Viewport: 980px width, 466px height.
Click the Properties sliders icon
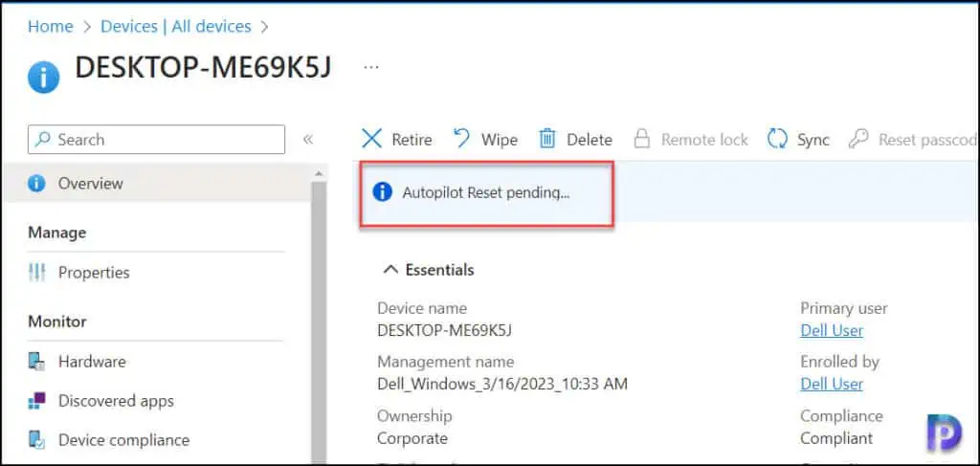pos(37,273)
